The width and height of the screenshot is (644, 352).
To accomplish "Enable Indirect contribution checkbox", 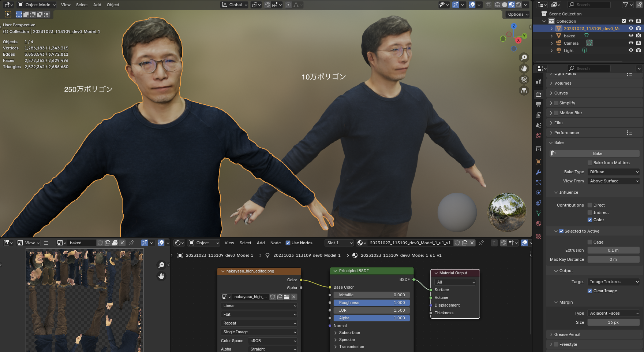I will pyautogui.click(x=590, y=212).
